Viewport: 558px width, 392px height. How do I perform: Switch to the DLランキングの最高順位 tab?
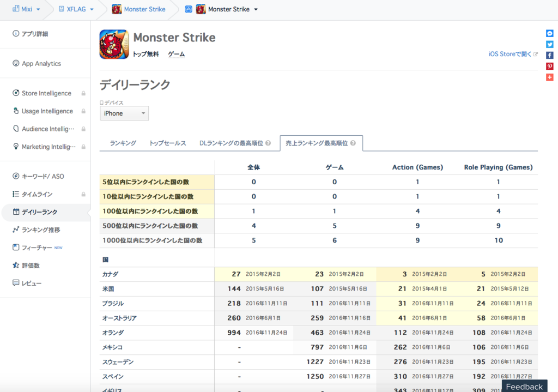tap(231, 143)
